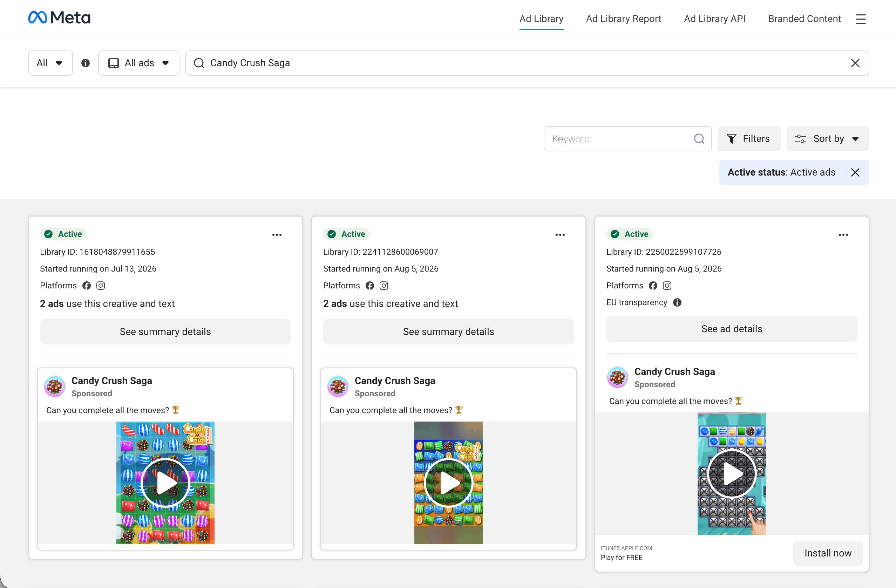
Task: Click the Meta logo
Action: (x=59, y=18)
